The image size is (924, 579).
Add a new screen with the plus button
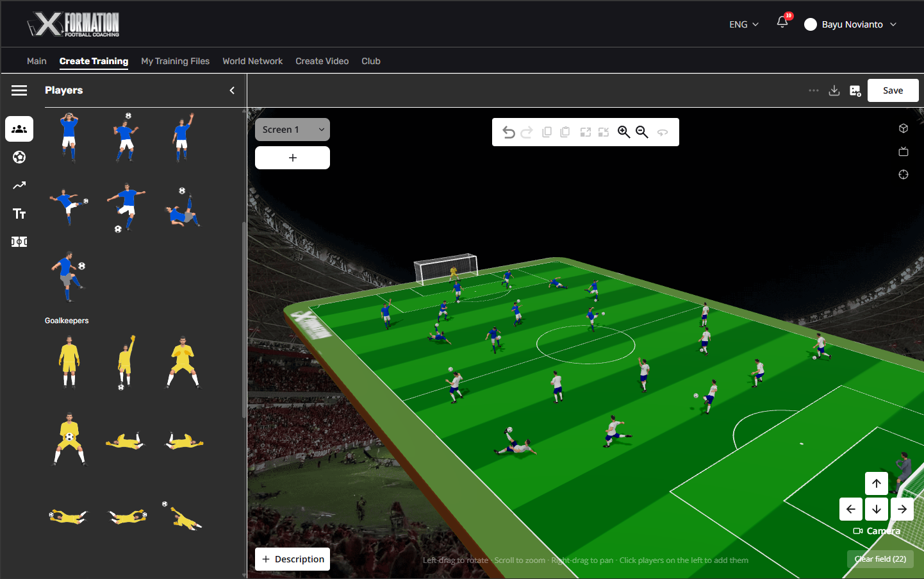pos(292,158)
